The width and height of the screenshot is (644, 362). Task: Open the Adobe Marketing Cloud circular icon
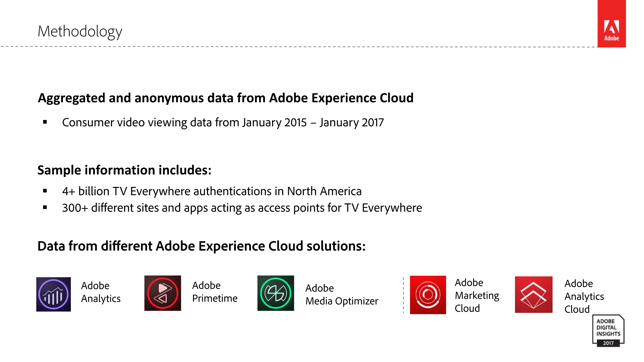(x=428, y=295)
